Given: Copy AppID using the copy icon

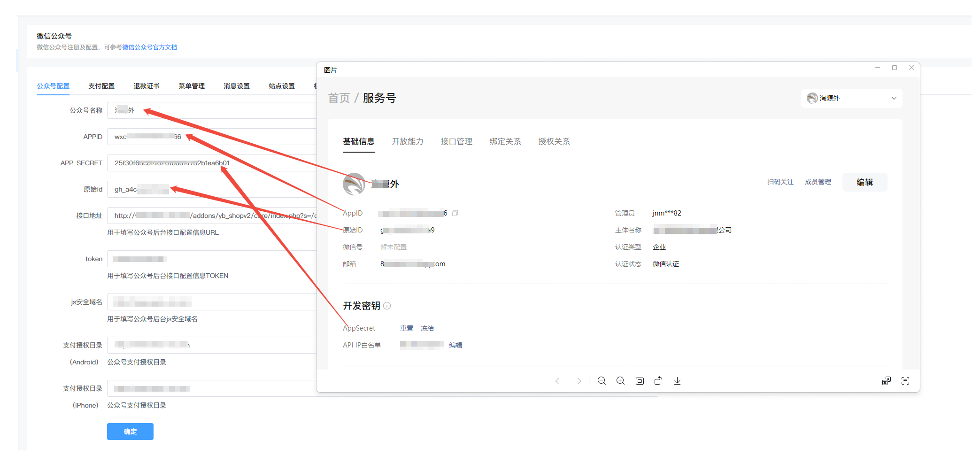Looking at the screenshot, I should [455, 213].
